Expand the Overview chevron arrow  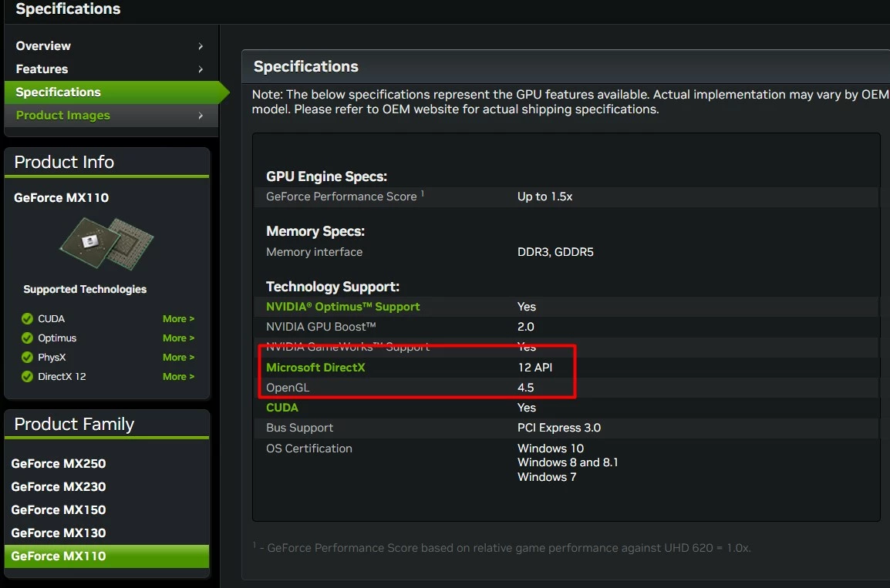click(x=201, y=46)
